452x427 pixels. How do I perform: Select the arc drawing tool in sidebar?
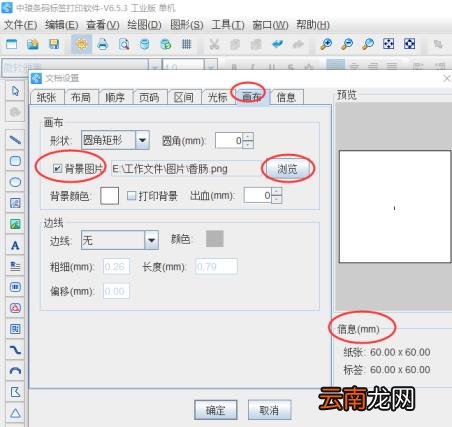tap(15, 371)
